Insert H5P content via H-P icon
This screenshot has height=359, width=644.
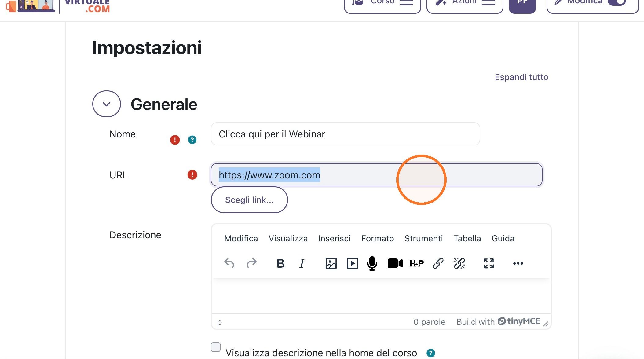416,263
